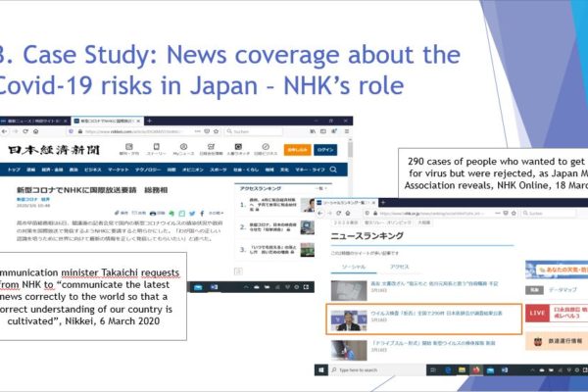Close the ソーシャルランキング tab in the NHK window
Viewport: 588px width, 392px height.
point(373,203)
